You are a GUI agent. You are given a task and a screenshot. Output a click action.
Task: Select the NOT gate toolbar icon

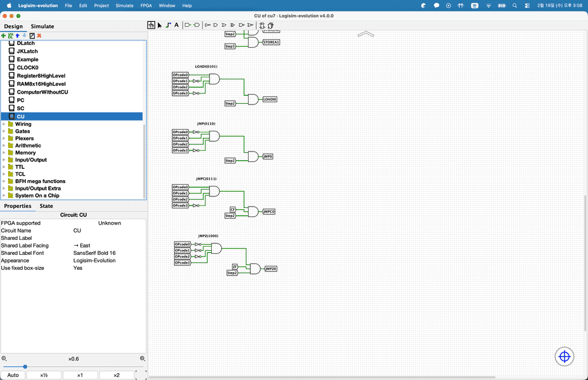point(207,25)
